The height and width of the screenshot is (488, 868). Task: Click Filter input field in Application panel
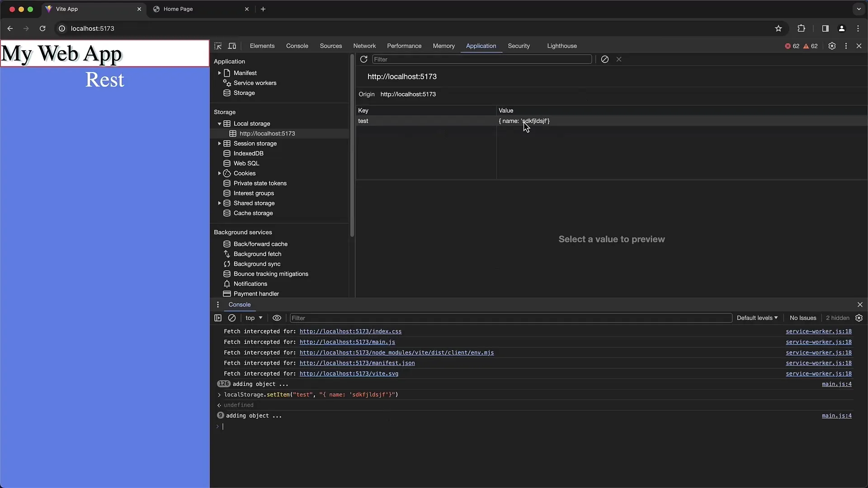[x=481, y=59]
